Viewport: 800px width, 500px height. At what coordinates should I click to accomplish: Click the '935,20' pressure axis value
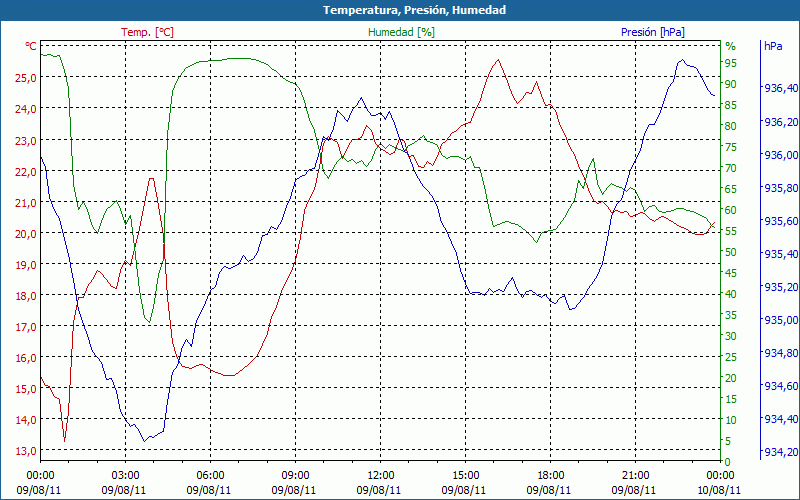coord(781,287)
